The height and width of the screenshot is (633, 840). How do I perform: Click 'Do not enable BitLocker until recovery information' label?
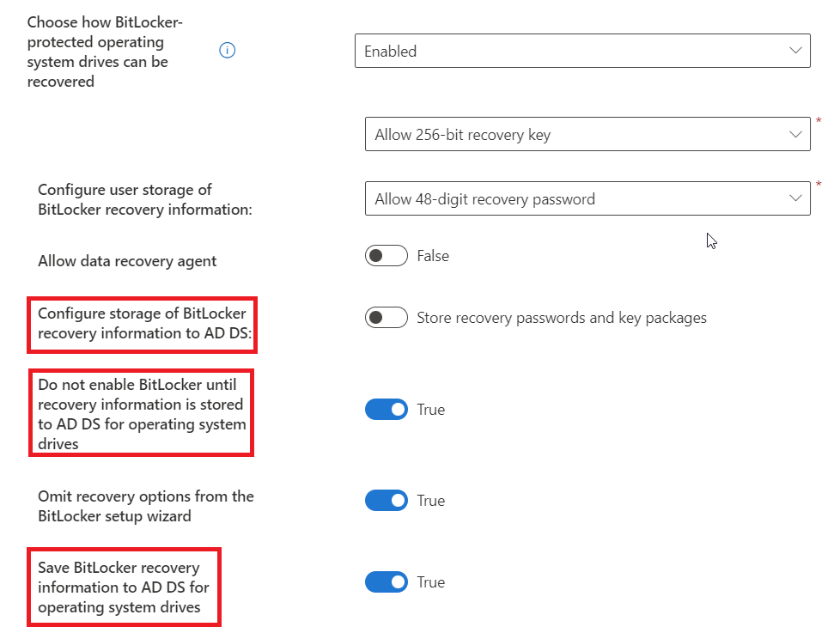point(142,414)
